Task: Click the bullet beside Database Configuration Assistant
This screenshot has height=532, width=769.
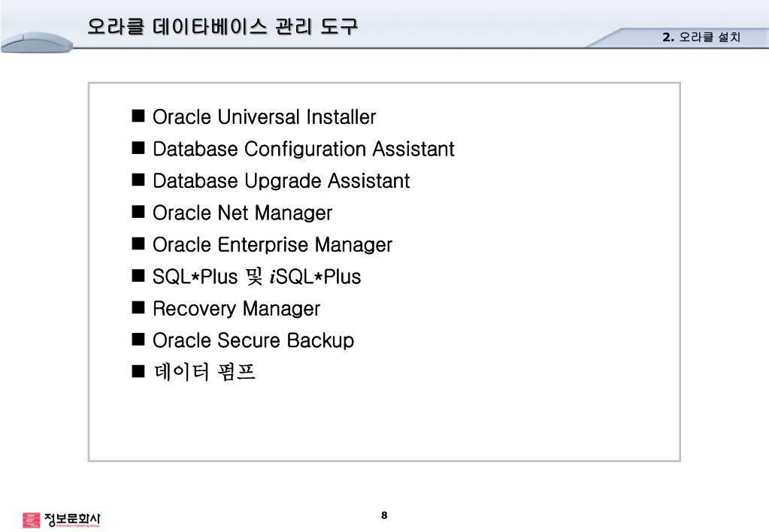Action: tap(138, 147)
